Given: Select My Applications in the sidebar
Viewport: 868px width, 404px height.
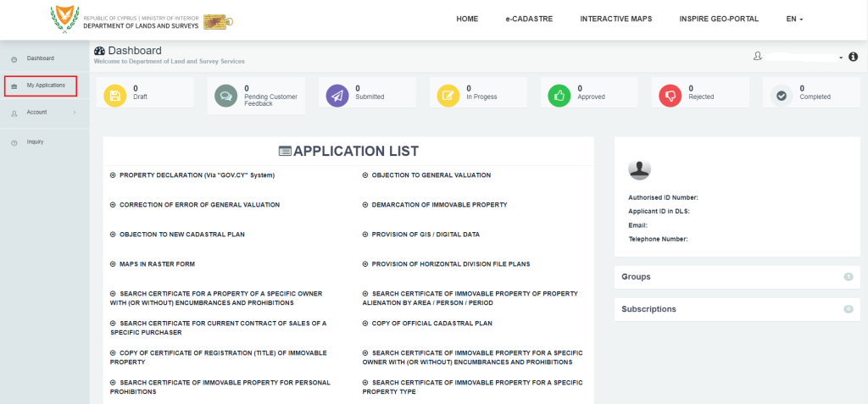Looking at the screenshot, I should (46, 86).
